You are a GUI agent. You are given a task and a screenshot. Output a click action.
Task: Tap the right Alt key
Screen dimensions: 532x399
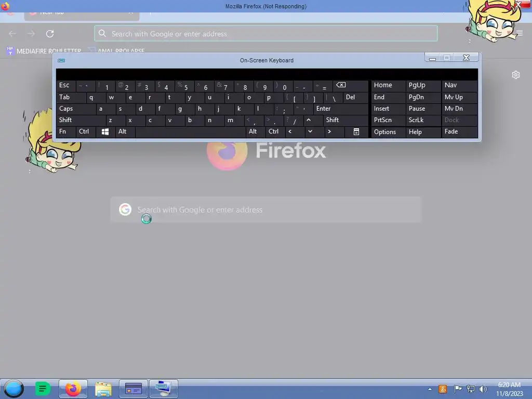[x=256, y=131]
